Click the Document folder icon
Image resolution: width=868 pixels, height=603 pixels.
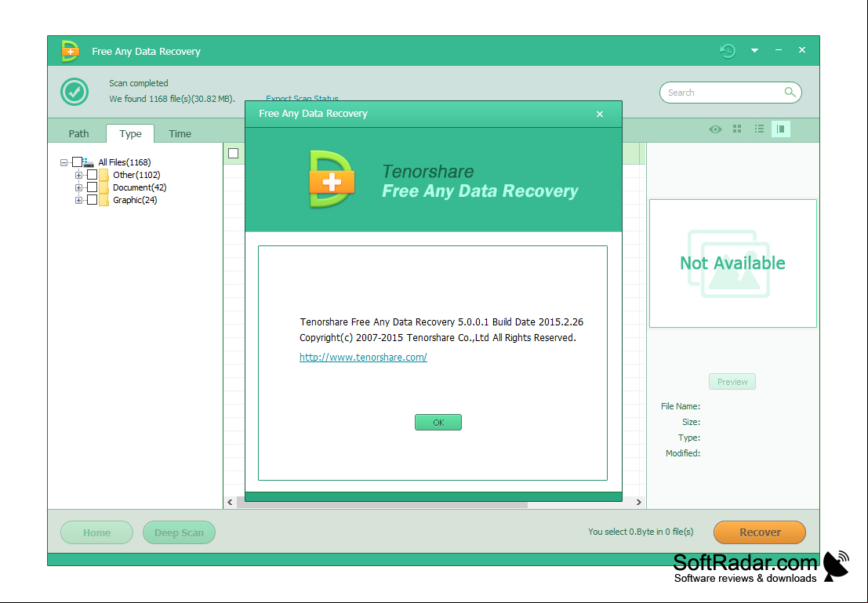coord(104,187)
